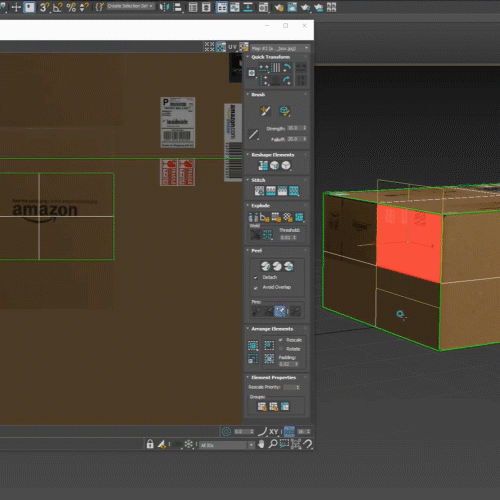The image size is (500, 500).
Task: Select the Zoom magnifier tool
Action: pyautogui.click(x=273, y=444)
